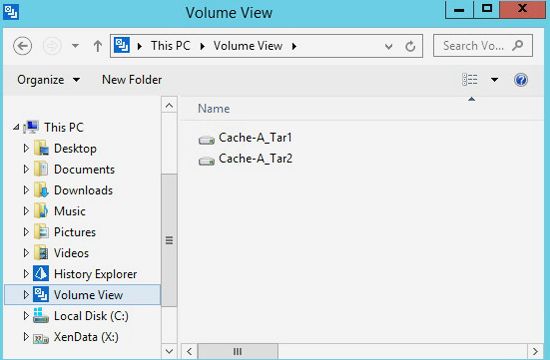Expand chevron after This PC in address bar

click(x=202, y=46)
